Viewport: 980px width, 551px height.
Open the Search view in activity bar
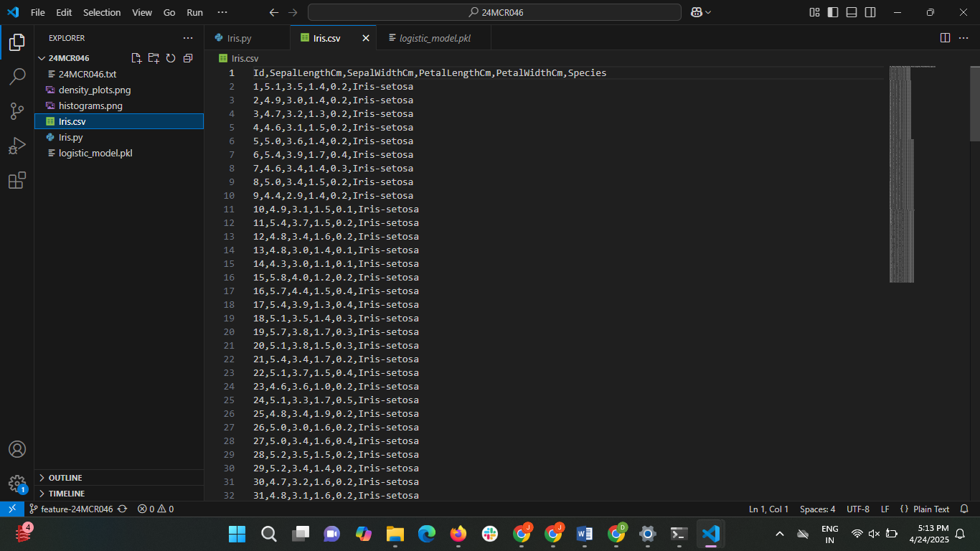[x=17, y=77]
